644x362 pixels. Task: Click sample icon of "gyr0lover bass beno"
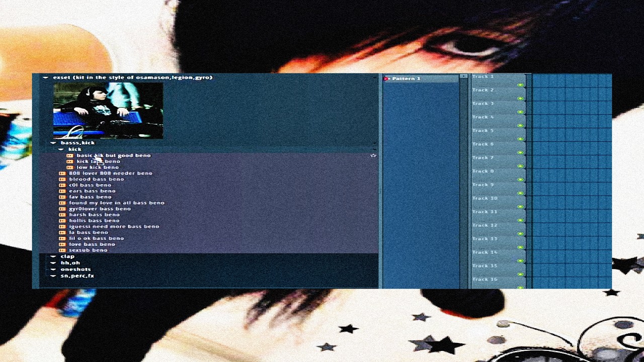coord(62,209)
